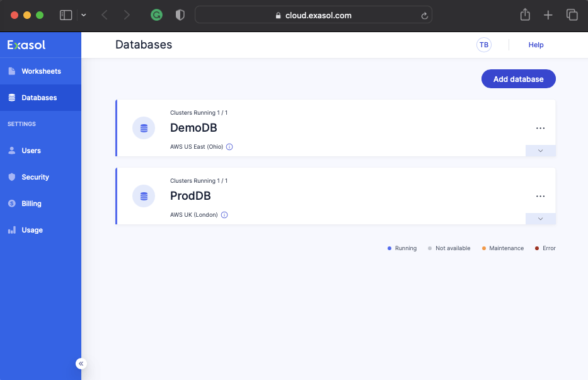The width and height of the screenshot is (588, 380).
Task: Click the Help link
Action: pos(536,45)
